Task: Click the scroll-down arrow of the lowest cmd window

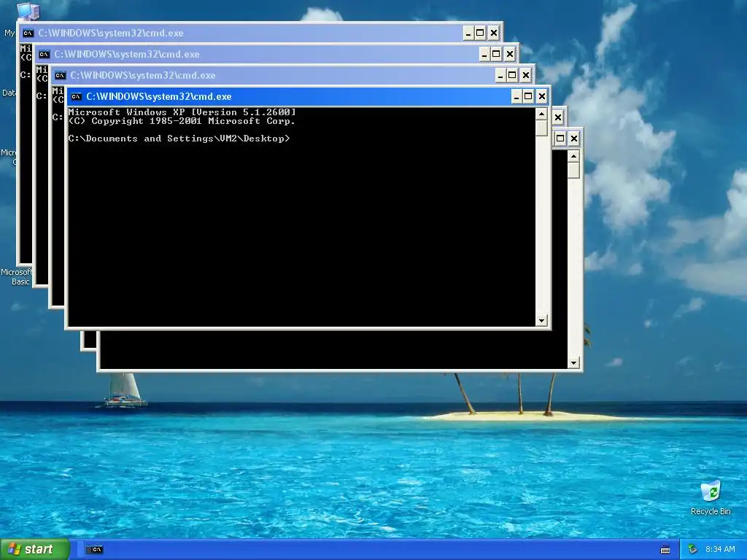Action: [x=573, y=363]
